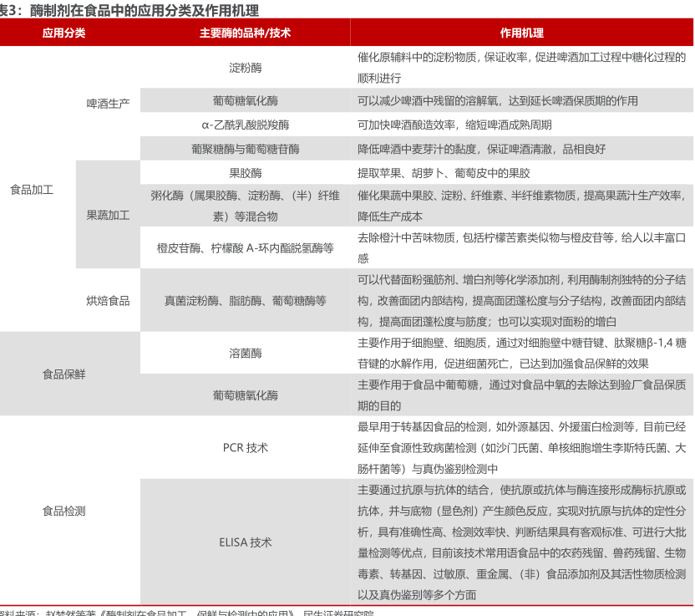The width and height of the screenshot is (695, 616).
Task: Select the "作用机理" column header
Action: (522, 33)
